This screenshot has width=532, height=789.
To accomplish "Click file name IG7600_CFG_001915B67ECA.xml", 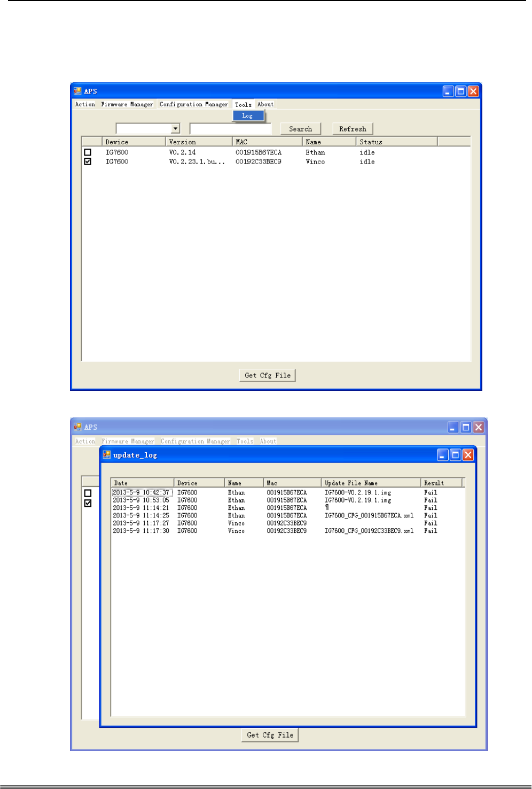I will point(369,515).
